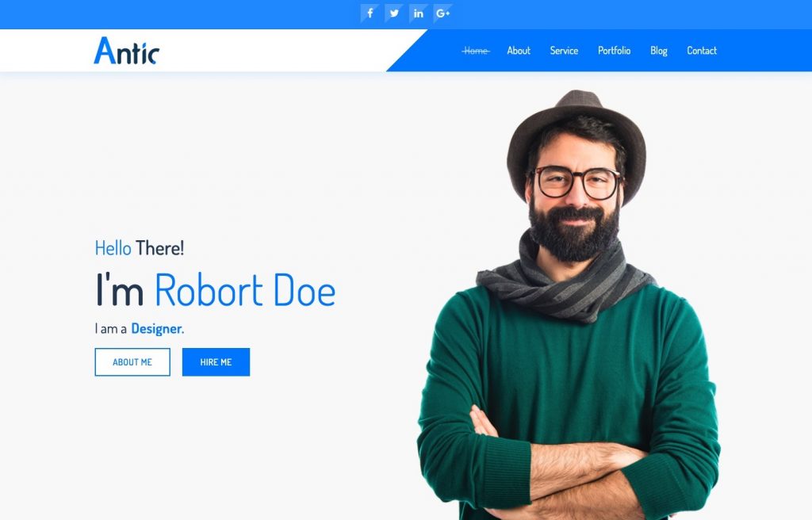Click the 'Robort Doe' name heading
Screen dimensions: 812x520
click(x=245, y=290)
